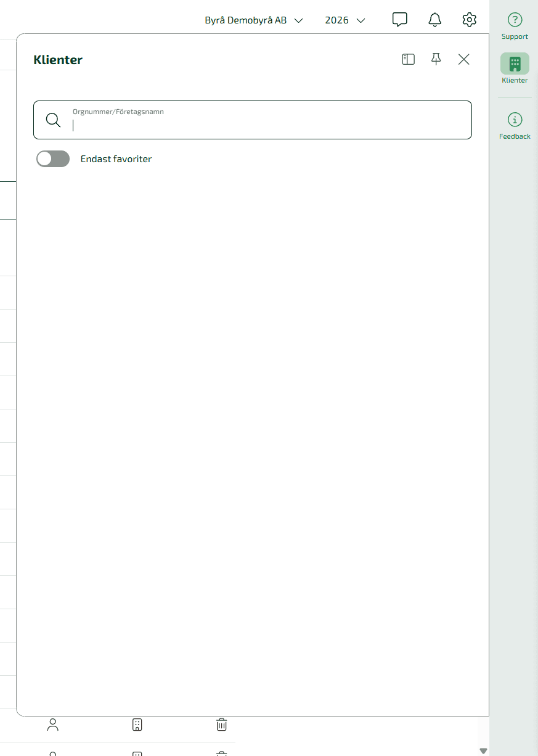The width and height of the screenshot is (538, 756).
Task: Click the trash can delete icon
Action: pyautogui.click(x=221, y=725)
